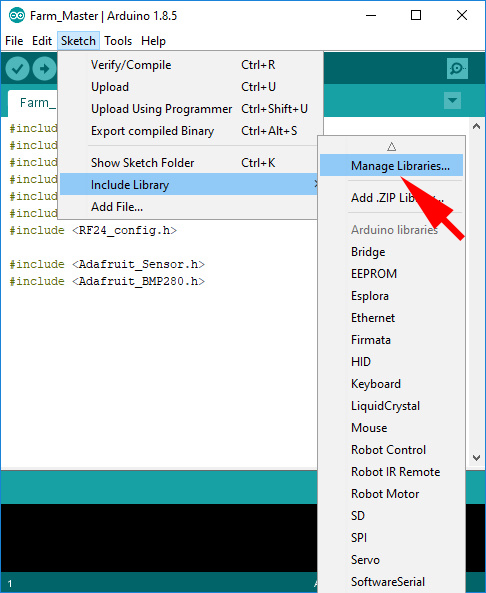
Task: Include the Keyboard library
Action: 391,384
